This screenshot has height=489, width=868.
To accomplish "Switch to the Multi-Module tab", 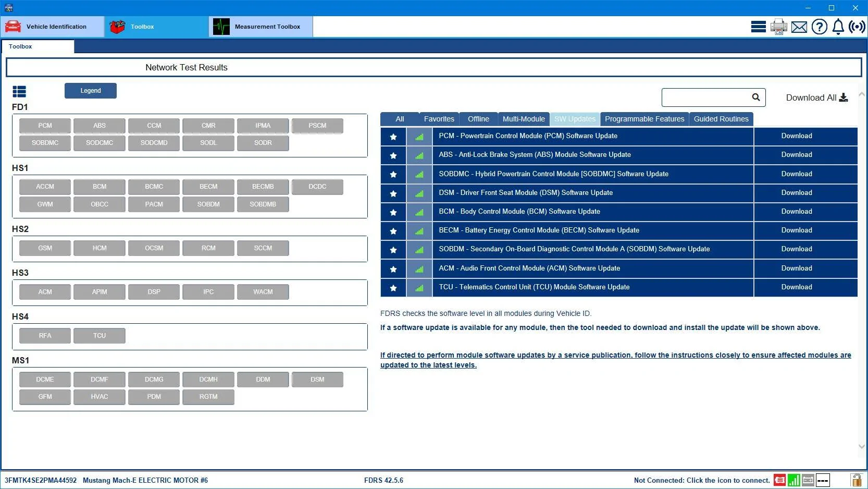I will (x=524, y=119).
